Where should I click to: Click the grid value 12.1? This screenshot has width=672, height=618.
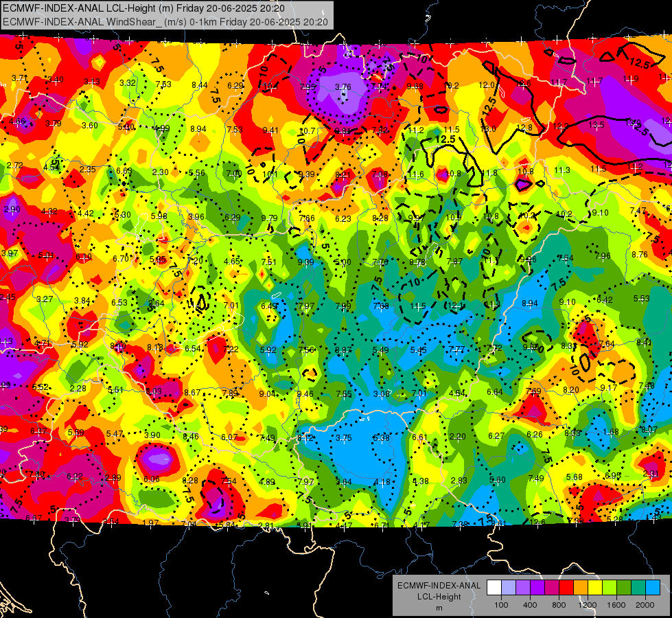[x=454, y=306]
